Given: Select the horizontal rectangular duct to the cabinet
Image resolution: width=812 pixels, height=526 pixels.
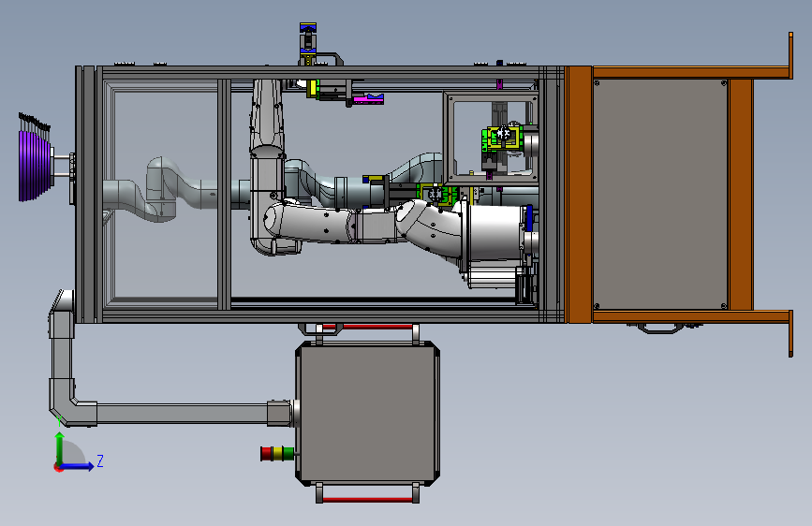Looking at the screenshot, I should [183, 414].
